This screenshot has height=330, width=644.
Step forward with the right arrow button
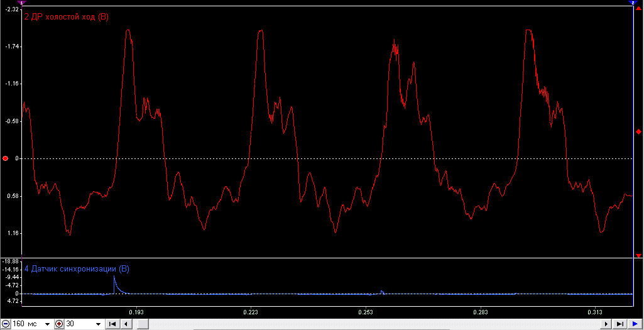[606, 324]
